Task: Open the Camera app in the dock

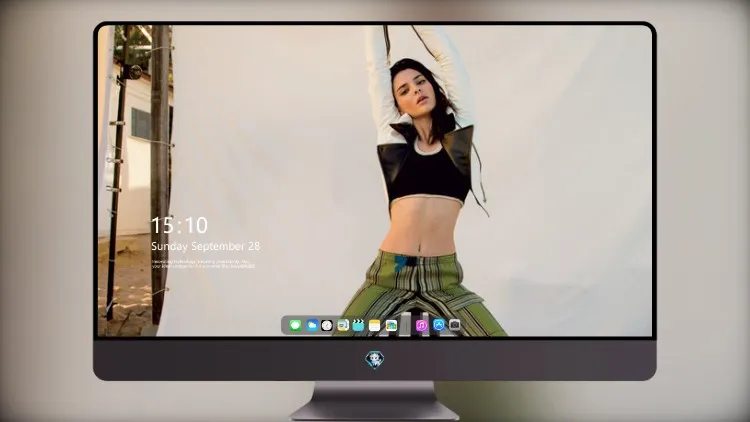Action: click(454, 325)
